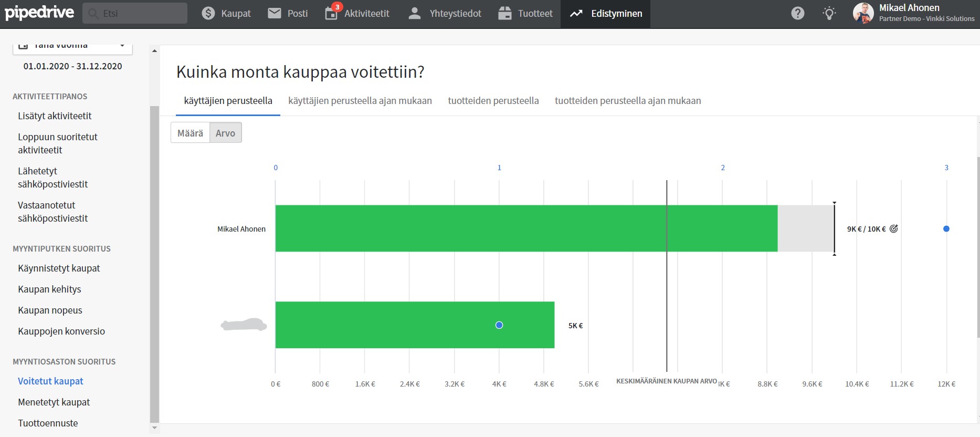
Task: Open the Tuotteet menu
Action: point(525,14)
